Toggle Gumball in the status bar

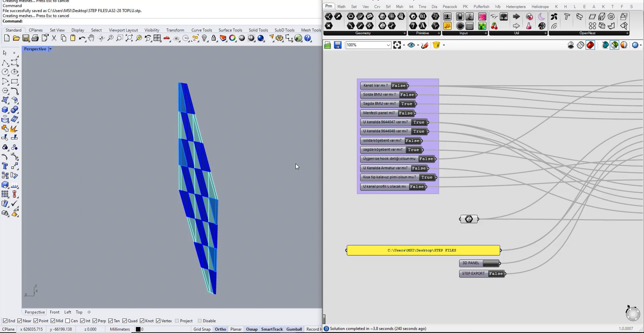pos(294,329)
